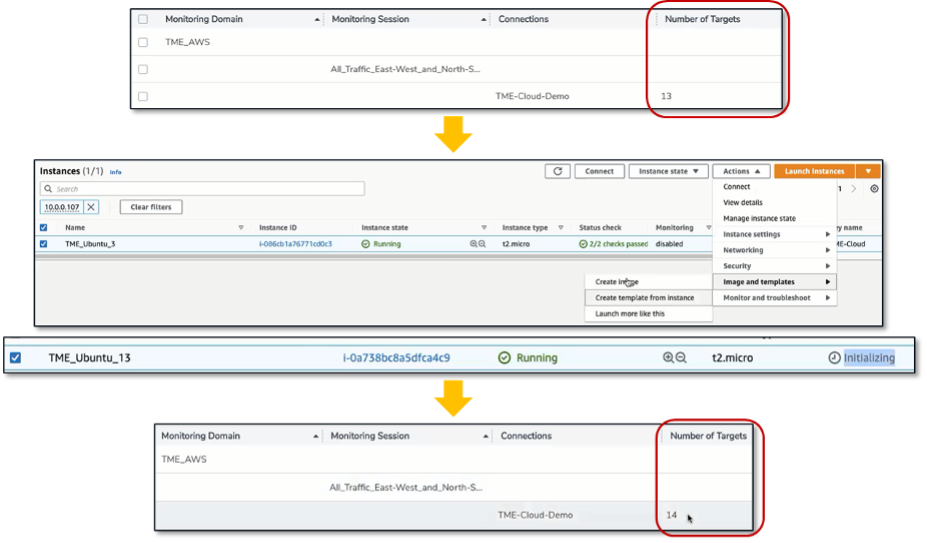The image size is (927, 543).
Task: Open the instances table settings gear icon
Action: coord(875,188)
